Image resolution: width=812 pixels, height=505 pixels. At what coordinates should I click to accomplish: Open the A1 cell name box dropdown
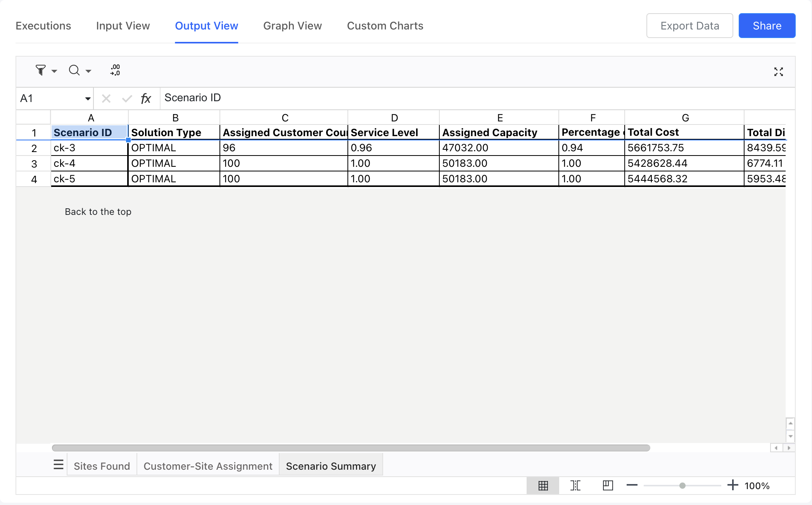point(88,99)
